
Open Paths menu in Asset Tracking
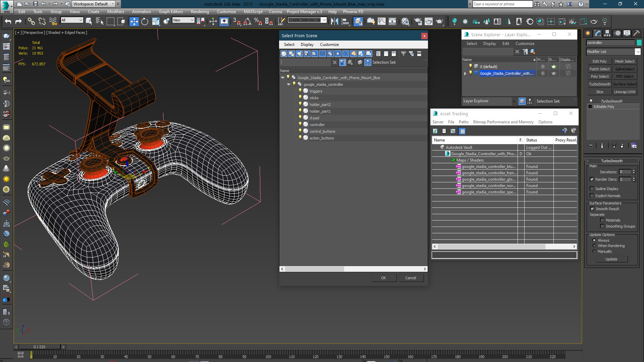click(x=464, y=122)
